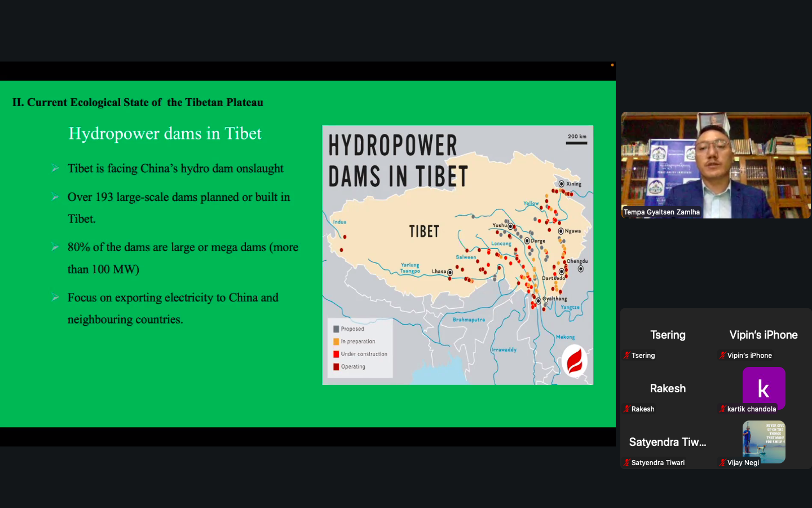The height and width of the screenshot is (508, 812).
Task: Click the muted mic icon beside Vipin's iPhone
Action: (722, 355)
